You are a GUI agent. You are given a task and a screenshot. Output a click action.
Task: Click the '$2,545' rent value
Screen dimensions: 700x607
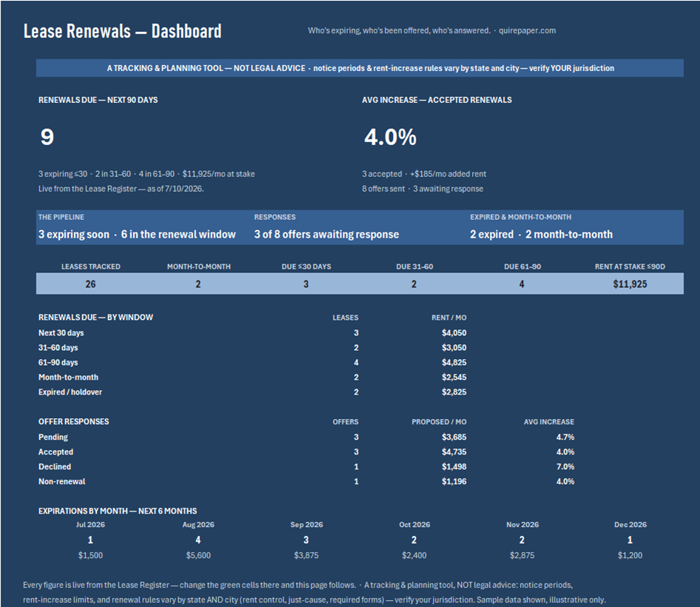tap(454, 377)
